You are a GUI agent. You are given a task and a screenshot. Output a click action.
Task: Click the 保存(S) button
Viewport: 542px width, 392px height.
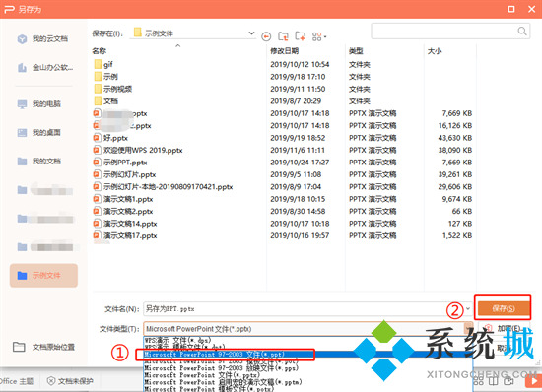(x=504, y=308)
